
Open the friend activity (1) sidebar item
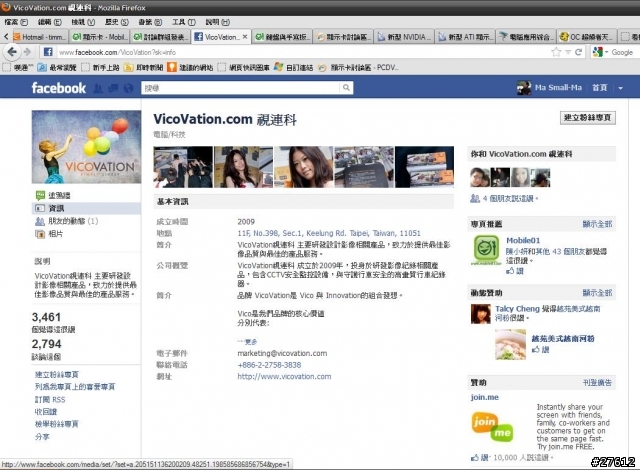(67, 221)
